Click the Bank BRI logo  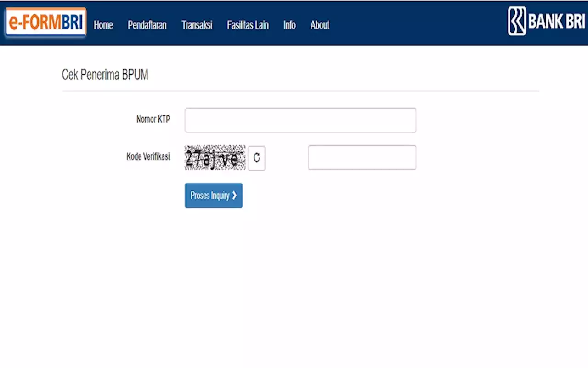547,21
